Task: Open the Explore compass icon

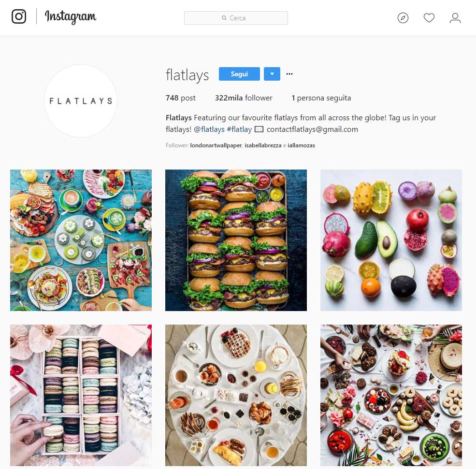Action: pyautogui.click(x=403, y=18)
